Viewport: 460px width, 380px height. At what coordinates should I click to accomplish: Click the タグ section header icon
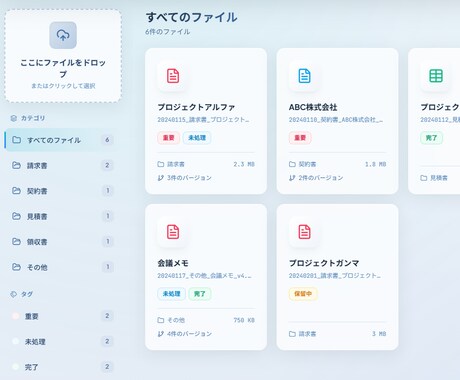14,294
